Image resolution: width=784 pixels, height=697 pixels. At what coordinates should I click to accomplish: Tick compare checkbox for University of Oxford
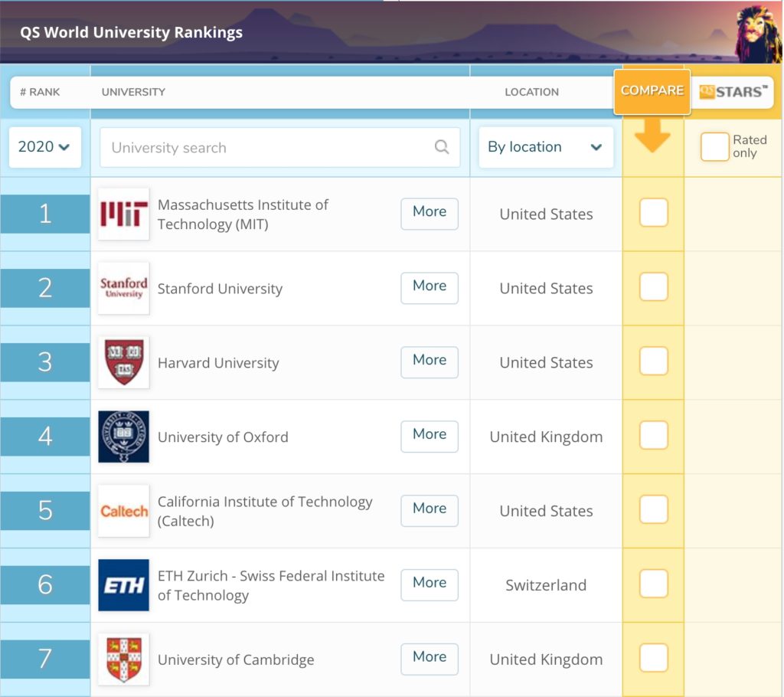pyautogui.click(x=654, y=435)
